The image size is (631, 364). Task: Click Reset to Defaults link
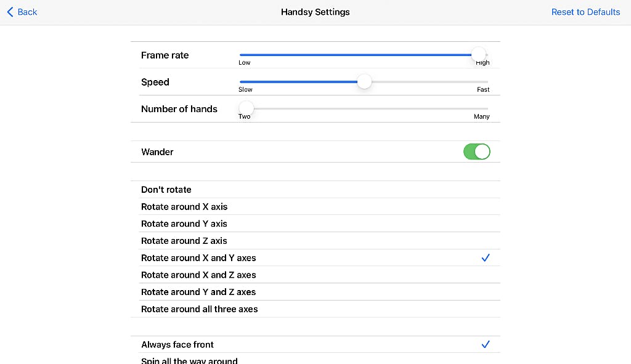[585, 12]
